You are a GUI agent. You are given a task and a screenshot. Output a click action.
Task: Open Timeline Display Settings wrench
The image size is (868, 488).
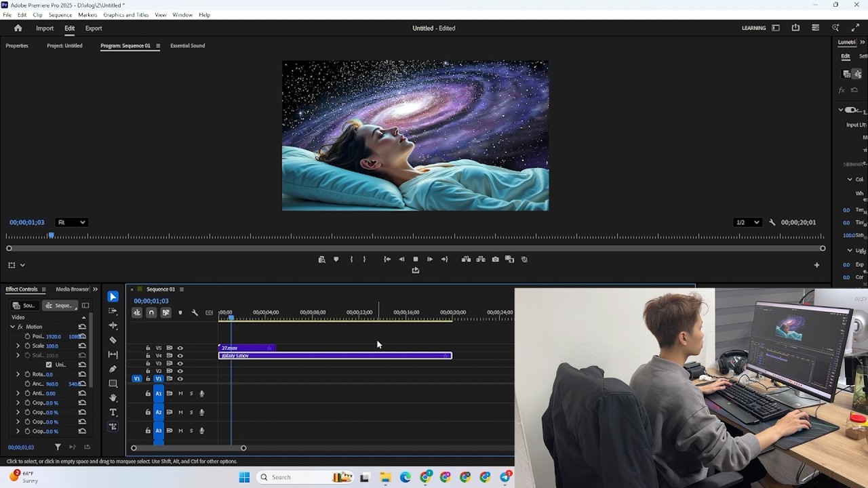coord(195,312)
